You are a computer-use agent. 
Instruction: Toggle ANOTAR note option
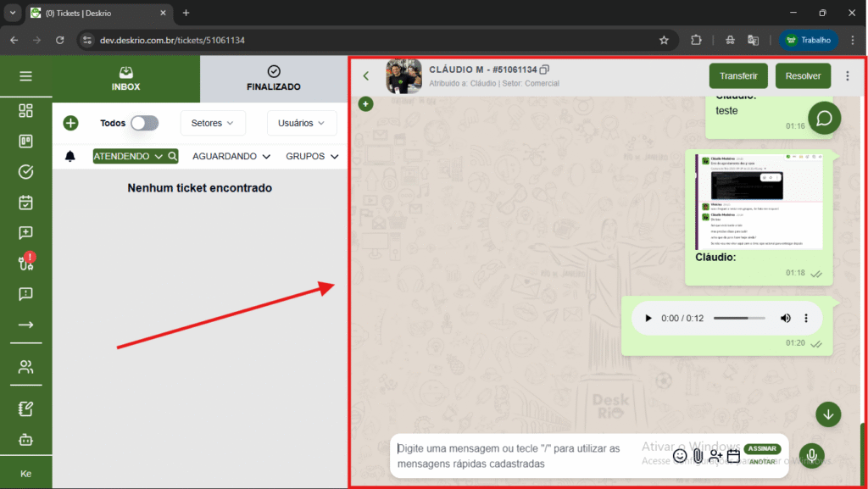point(762,462)
